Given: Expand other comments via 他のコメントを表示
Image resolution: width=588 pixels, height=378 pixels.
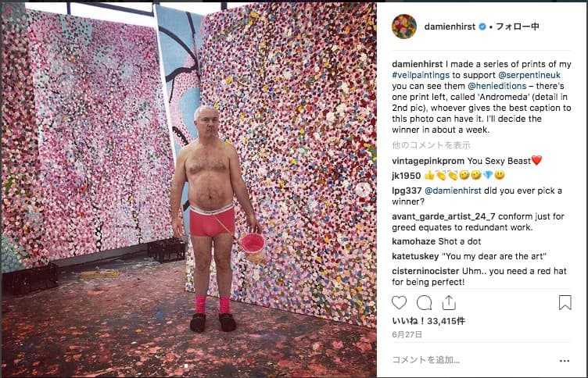Looking at the screenshot, I should [x=431, y=145].
